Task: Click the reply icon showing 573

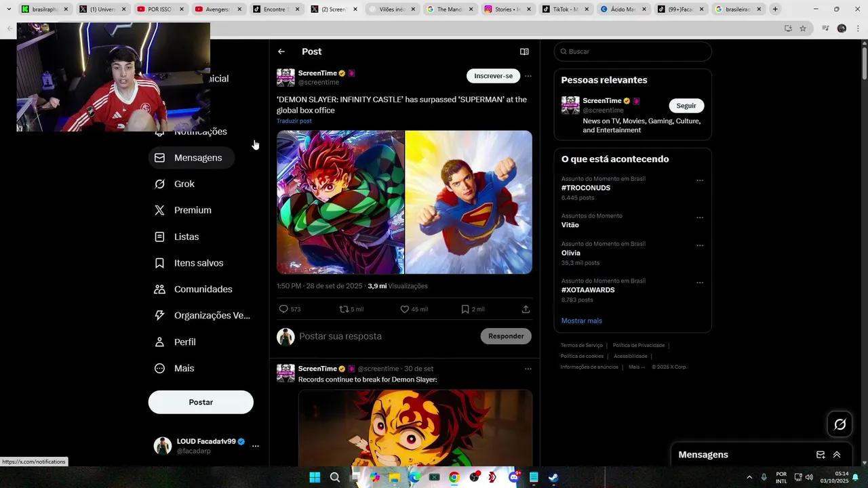Action: (x=283, y=309)
